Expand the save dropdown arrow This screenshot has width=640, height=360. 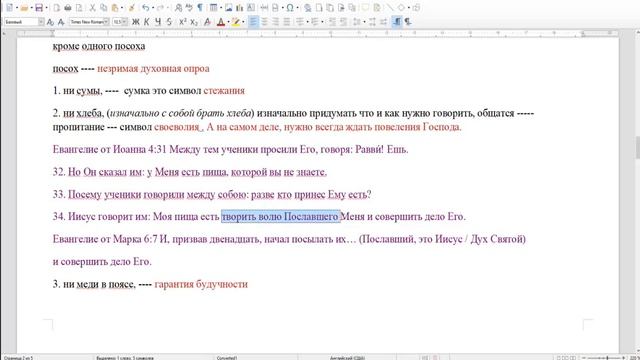47,8
